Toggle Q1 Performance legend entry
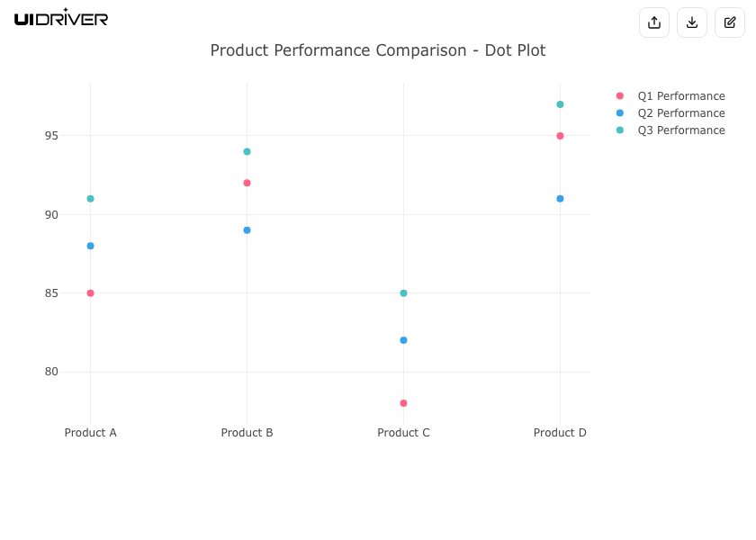The image size is (756, 540). (680, 96)
